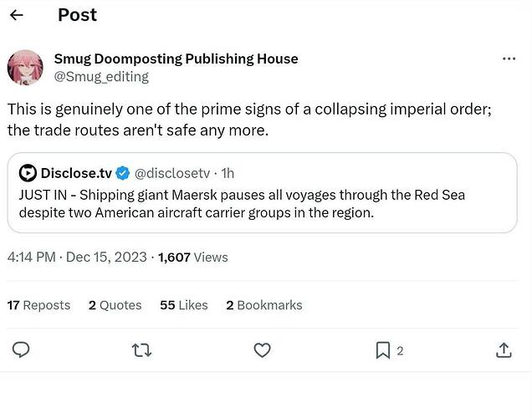Click the Disclose.tv logo icon

28,173
